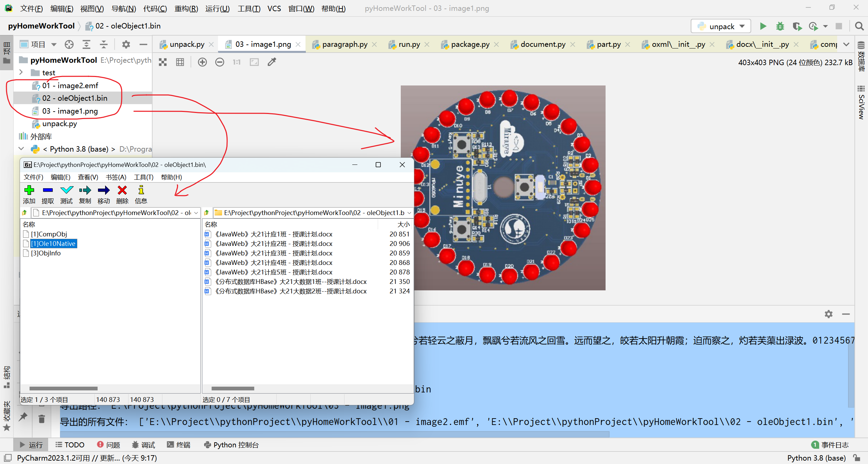Screen dimensions: 868x464
Task: Show hidden editor tabs chevron
Action: [846, 44]
